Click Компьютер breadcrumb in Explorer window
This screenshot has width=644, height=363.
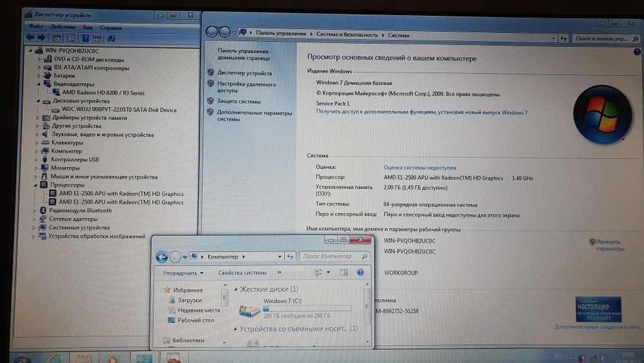(x=223, y=257)
